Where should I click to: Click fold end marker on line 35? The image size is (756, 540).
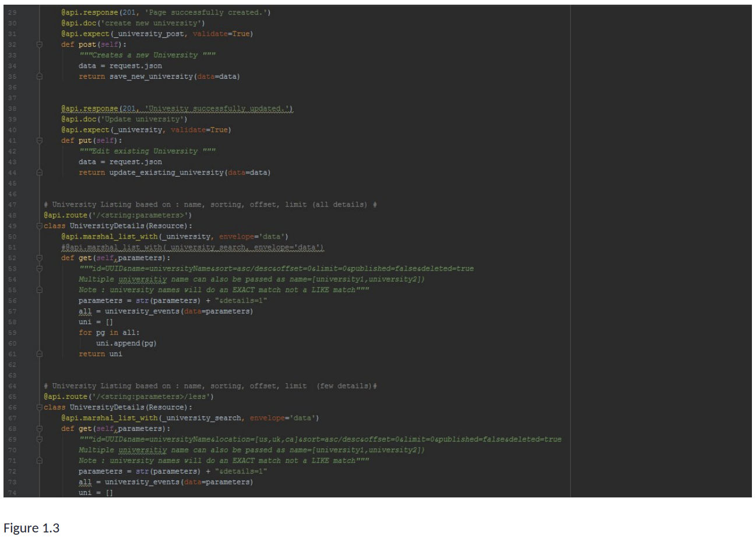[40, 76]
